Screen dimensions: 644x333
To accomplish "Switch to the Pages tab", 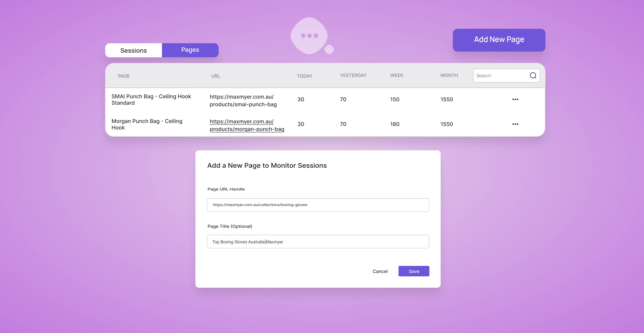I will [190, 50].
